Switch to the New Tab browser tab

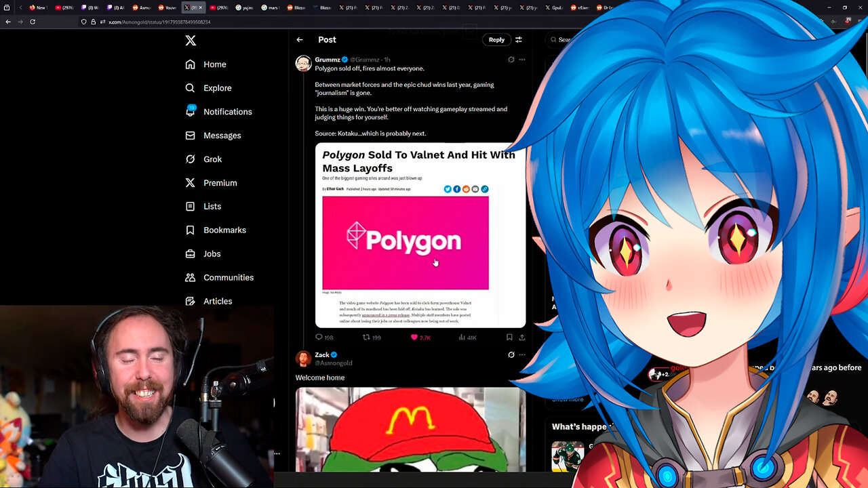37,7
